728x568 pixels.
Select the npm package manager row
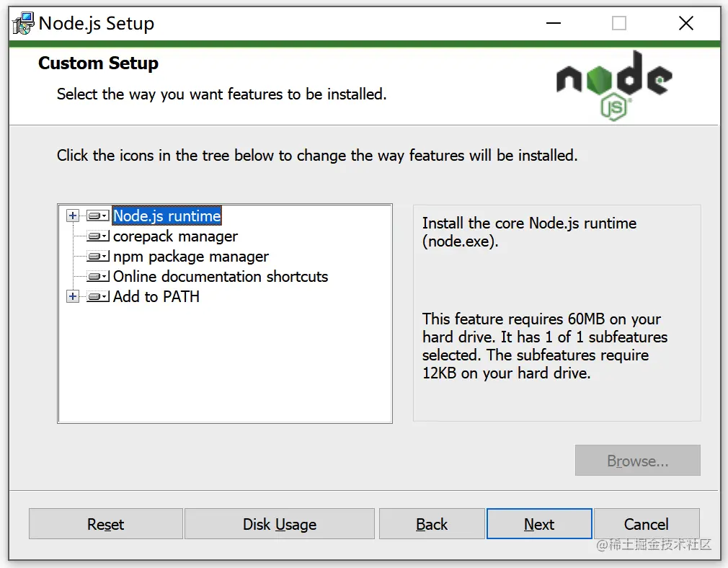coord(191,257)
